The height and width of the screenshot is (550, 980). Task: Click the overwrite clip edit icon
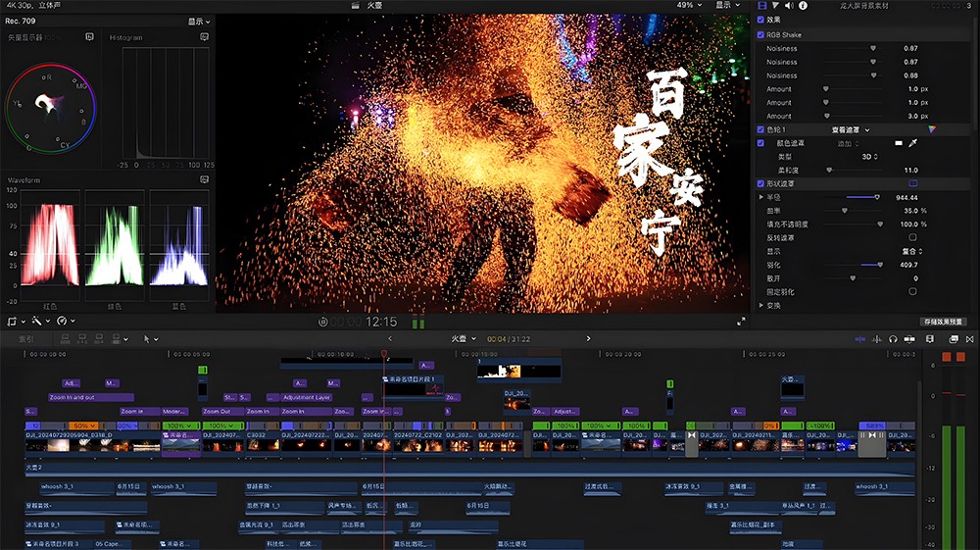click(x=116, y=339)
